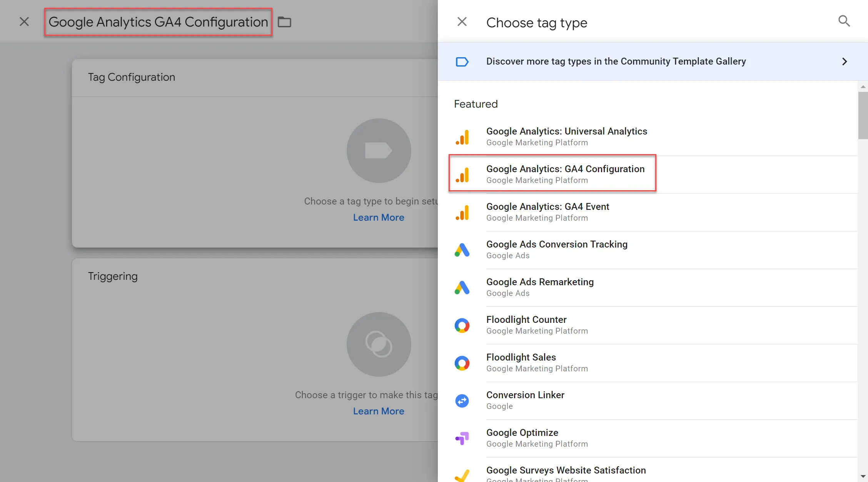Click the Triggering card heading

[x=113, y=276]
